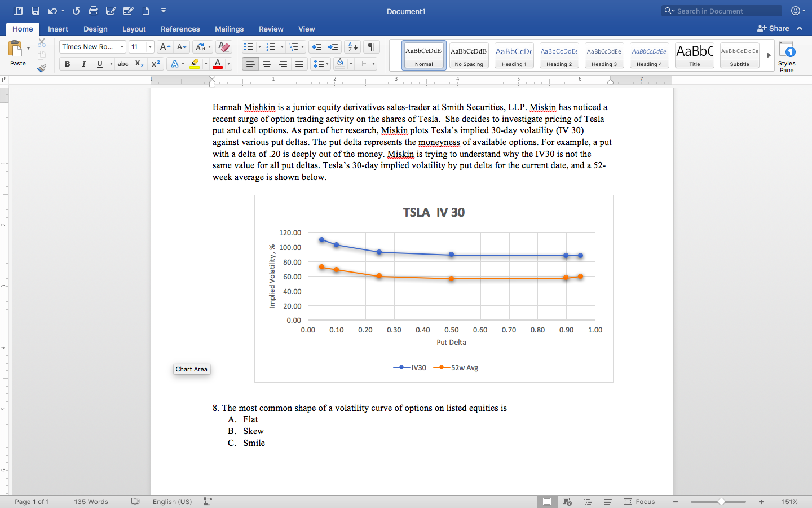Toggle show paragraph marks

tap(371, 47)
